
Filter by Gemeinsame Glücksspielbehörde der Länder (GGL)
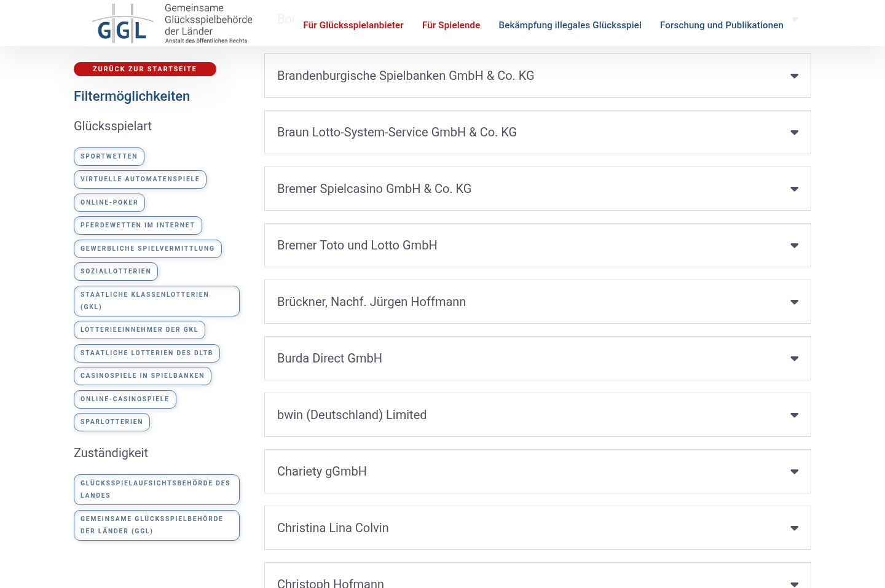[157, 525]
